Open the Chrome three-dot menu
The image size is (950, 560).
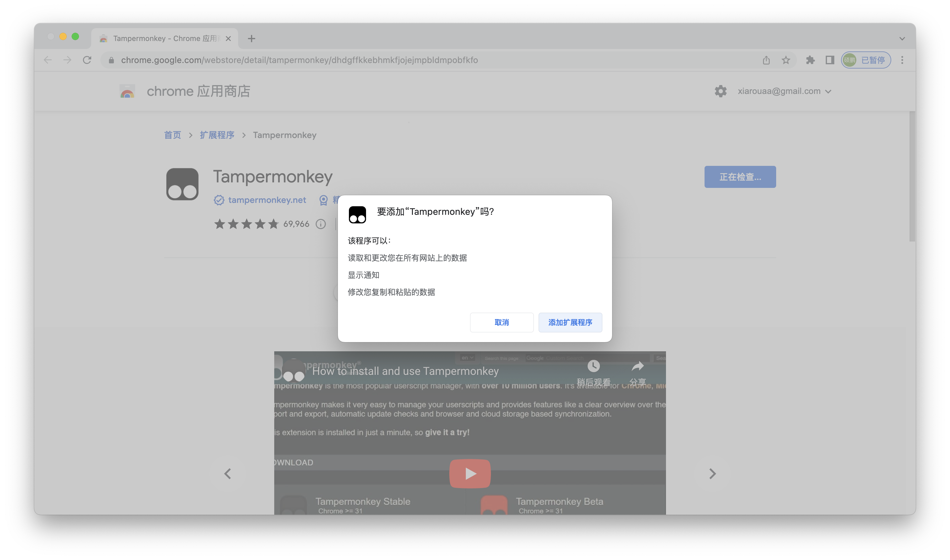[x=902, y=60]
